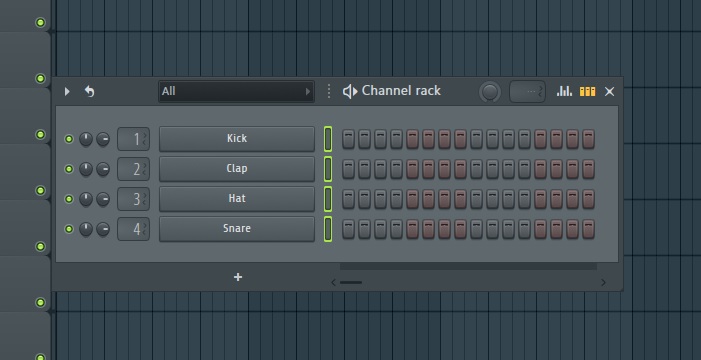Click the Snare channel panning knob

[86, 229]
